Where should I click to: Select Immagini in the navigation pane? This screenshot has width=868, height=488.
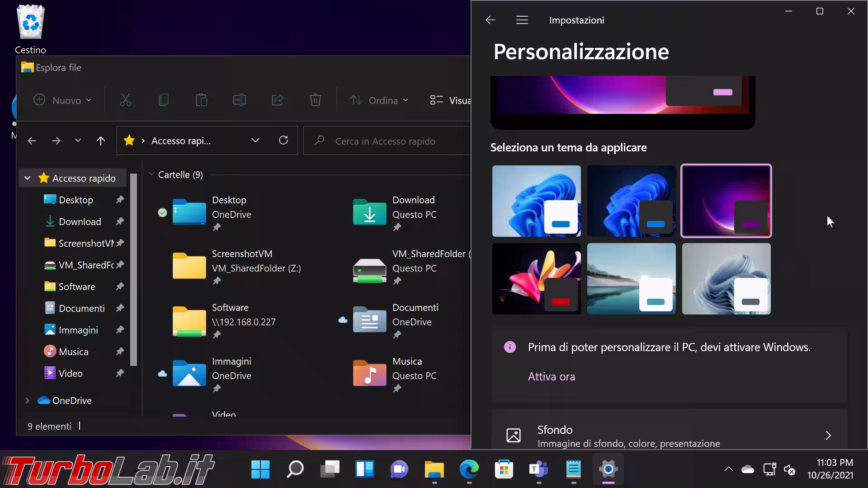(78, 330)
